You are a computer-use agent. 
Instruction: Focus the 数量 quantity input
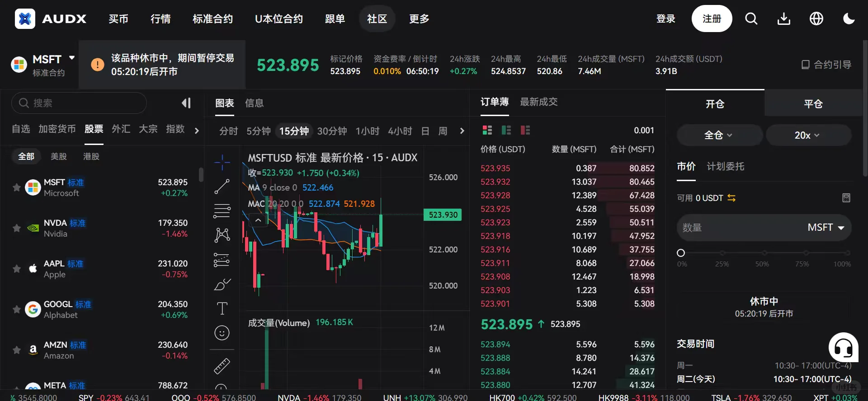[x=741, y=228]
